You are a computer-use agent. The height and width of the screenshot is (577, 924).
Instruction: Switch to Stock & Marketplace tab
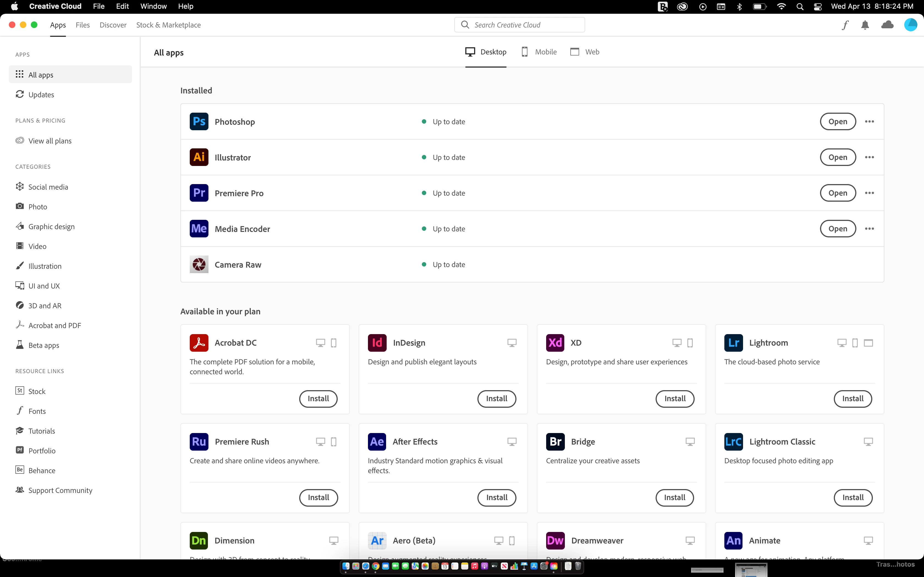(168, 25)
